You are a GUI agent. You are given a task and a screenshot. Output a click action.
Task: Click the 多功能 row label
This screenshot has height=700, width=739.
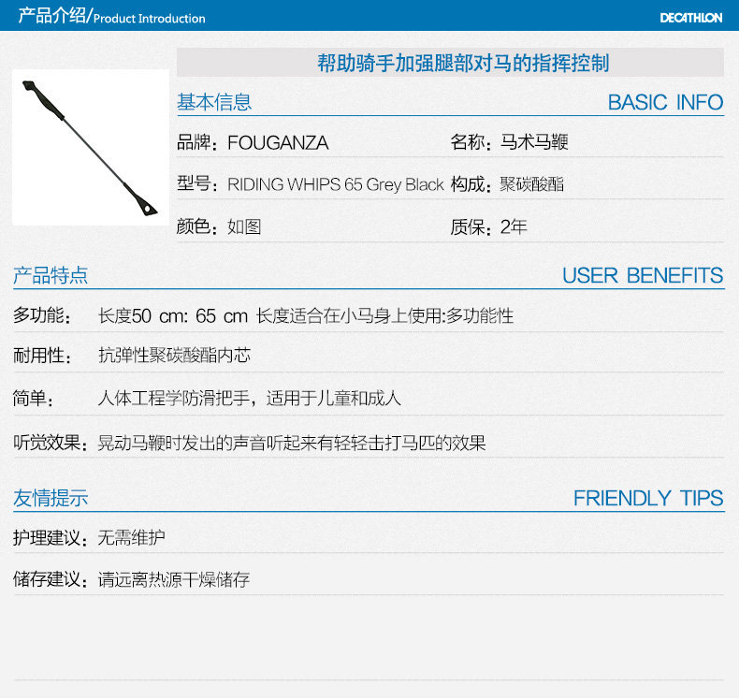pos(42,315)
